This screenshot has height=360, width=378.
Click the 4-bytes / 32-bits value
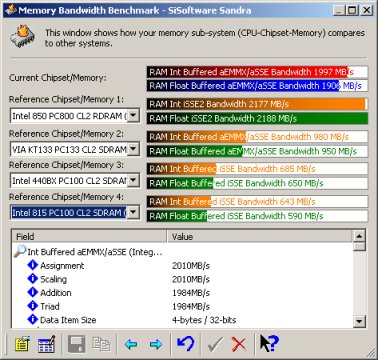pyautogui.click(x=204, y=320)
